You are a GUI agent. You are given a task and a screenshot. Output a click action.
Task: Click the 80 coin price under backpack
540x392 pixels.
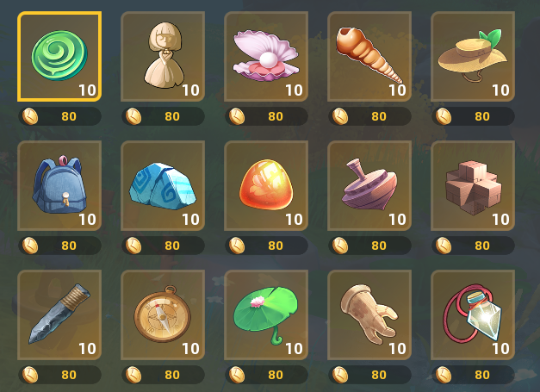pyautogui.click(x=69, y=246)
